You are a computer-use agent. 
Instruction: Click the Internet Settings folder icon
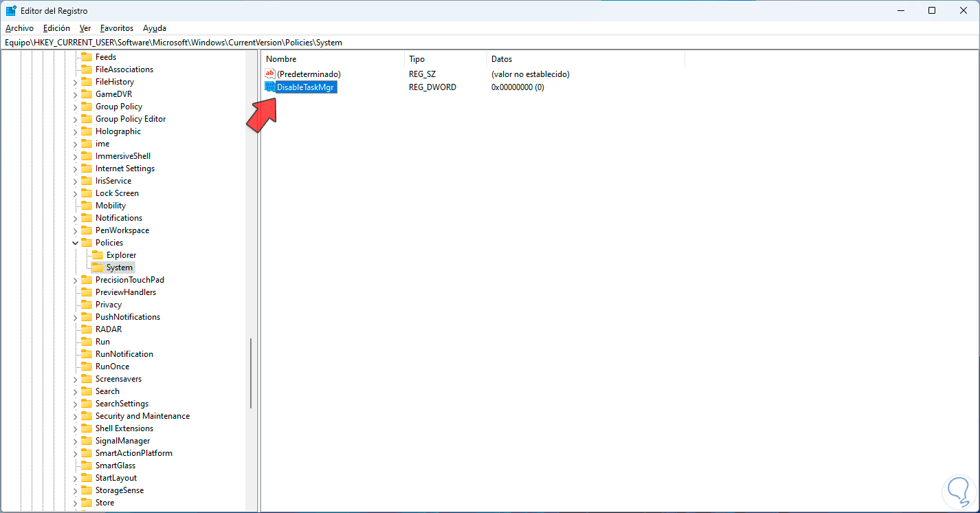click(87, 168)
